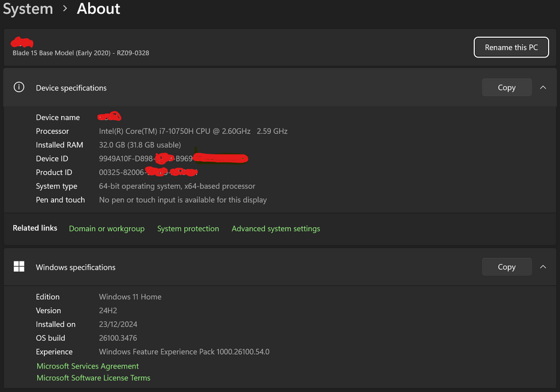Open Microsoft Software License Terms link
This screenshot has width=560, height=392.
(93, 378)
